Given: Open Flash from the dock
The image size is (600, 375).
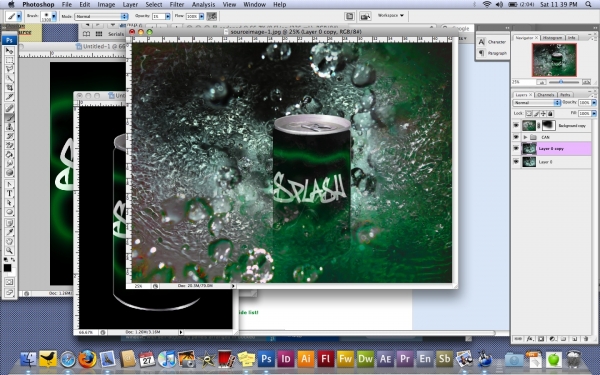Looking at the screenshot, I should 325,359.
